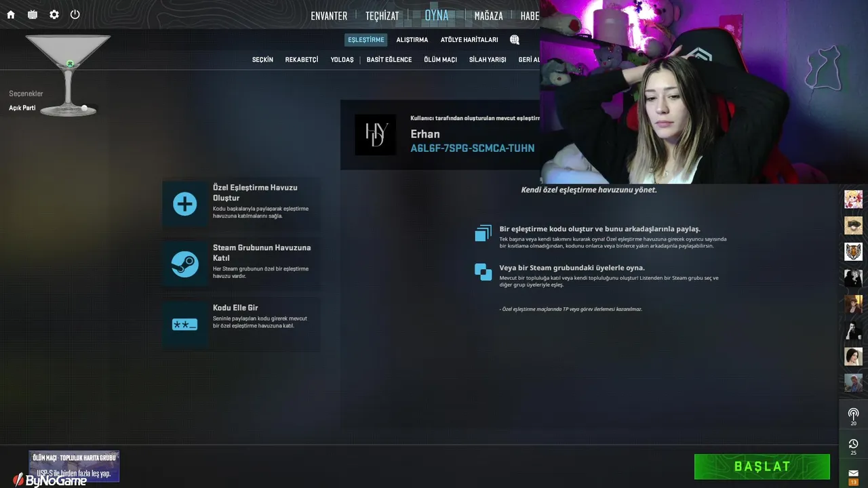The width and height of the screenshot is (868, 488).
Task: Switch to ATÖLYE HARİTALARI sub-tab
Action: (x=469, y=40)
